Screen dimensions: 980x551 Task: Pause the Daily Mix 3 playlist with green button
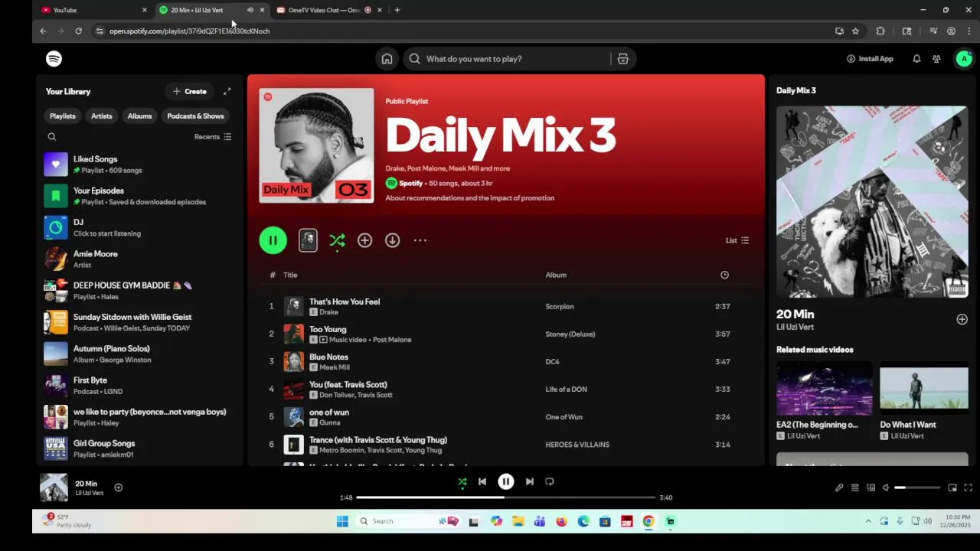273,240
